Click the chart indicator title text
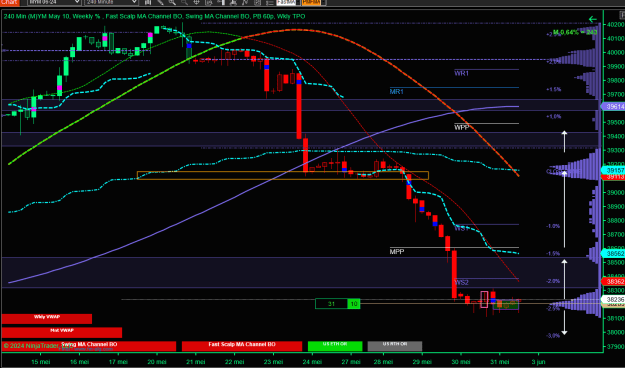Viewport: 625px width, 368px height. click(x=154, y=16)
